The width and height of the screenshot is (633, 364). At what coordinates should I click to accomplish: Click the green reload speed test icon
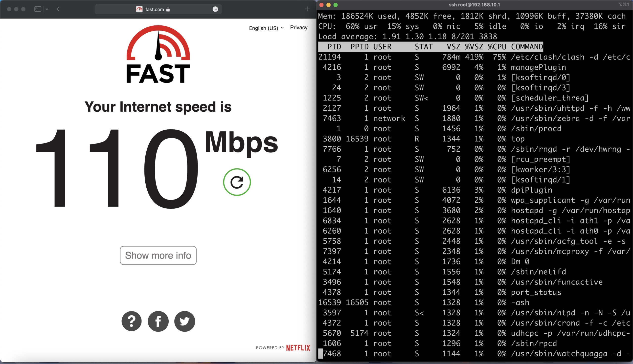(x=237, y=182)
